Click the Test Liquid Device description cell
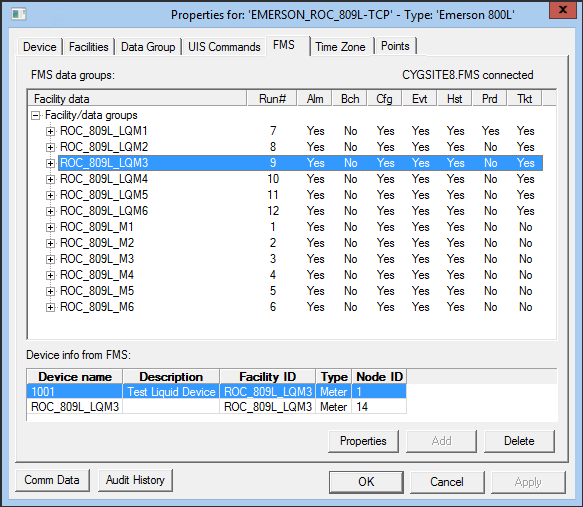 click(x=171, y=392)
